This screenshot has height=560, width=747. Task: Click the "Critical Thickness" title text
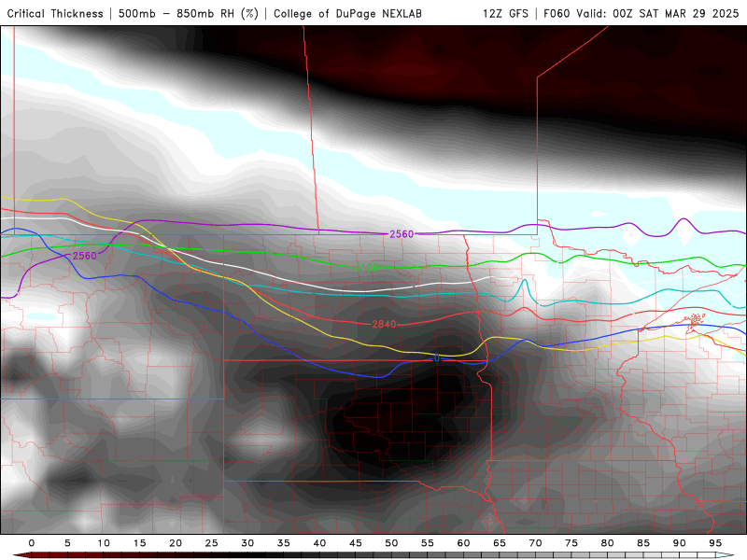pyautogui.click(x=55, y=13)
